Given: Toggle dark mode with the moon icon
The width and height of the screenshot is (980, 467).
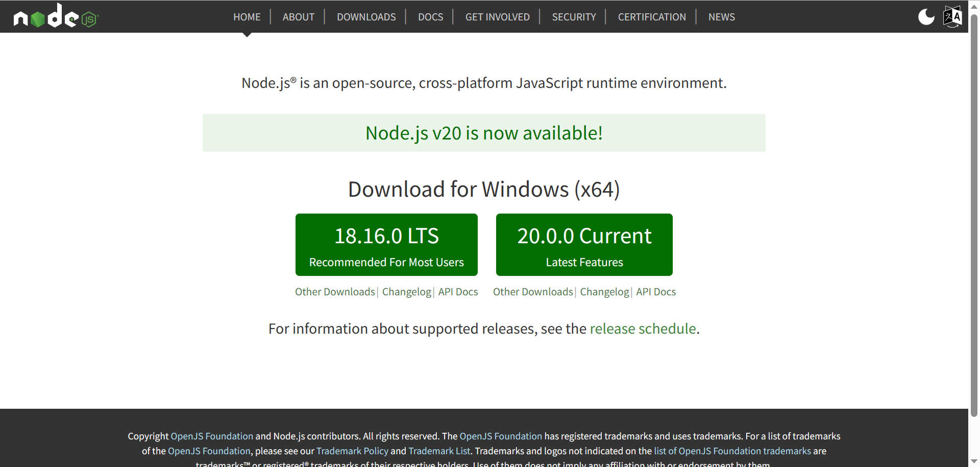Looking at the screenshot, I should (x=926, y=17).
